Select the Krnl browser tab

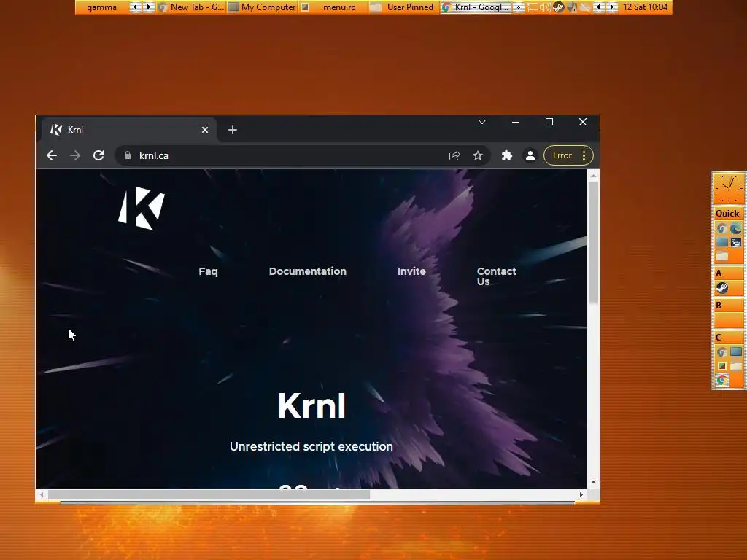click(128, 130)
